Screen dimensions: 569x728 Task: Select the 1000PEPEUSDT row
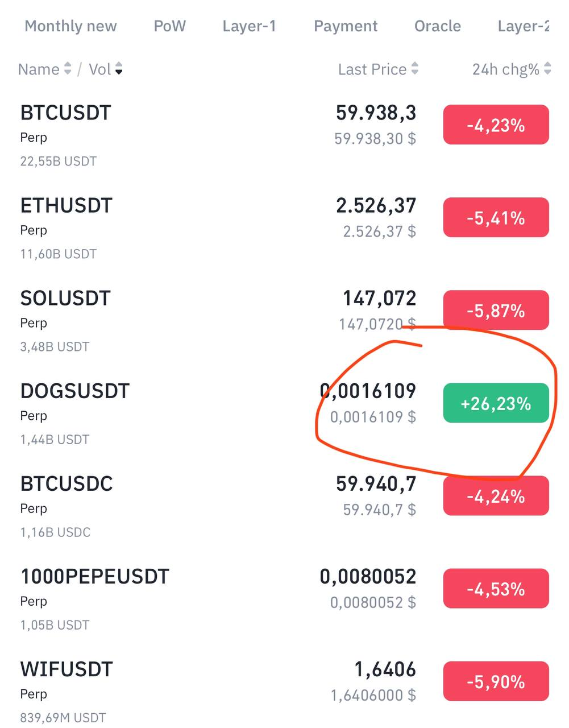(x=95, y=577)
